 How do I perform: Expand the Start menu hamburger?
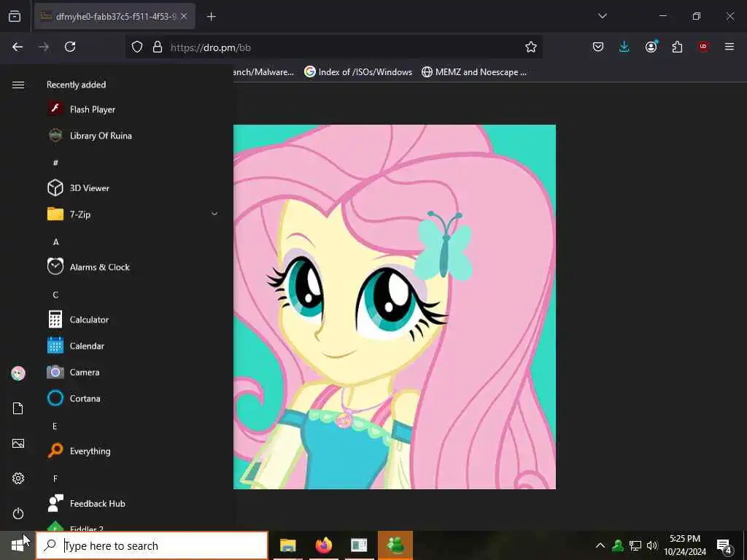(x=18, y=85)
